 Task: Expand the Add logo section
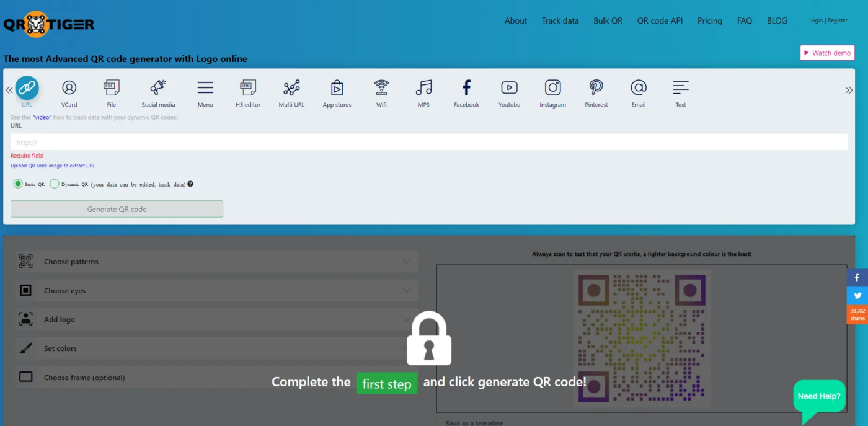click(x=216, y=319)
